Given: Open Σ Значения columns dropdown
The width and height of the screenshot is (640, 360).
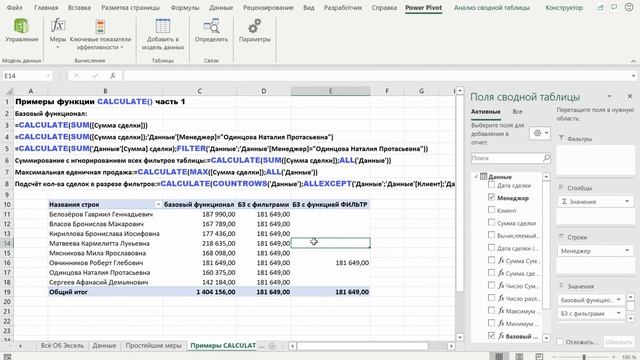Looking at the screenshot, I should [627, 202].
